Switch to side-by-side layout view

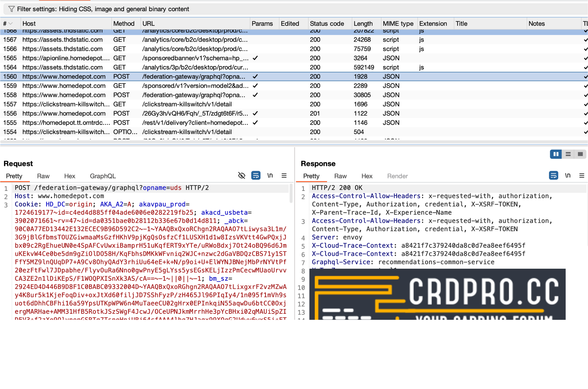[x=556, y=154]
